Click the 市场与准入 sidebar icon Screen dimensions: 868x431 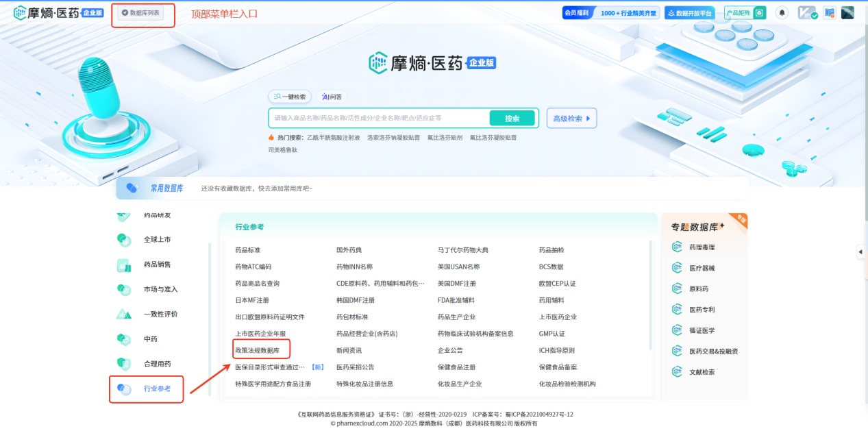click(x=124, y=289)
